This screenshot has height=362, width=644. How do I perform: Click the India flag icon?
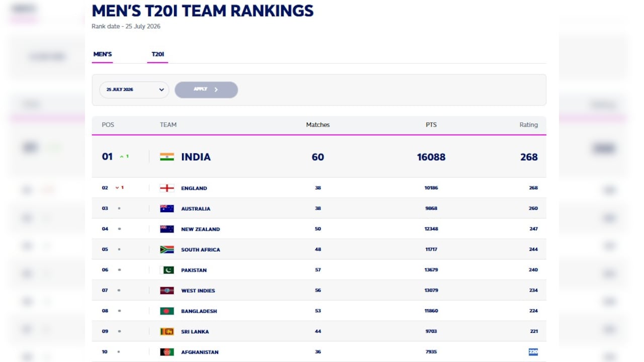point(167,157)
